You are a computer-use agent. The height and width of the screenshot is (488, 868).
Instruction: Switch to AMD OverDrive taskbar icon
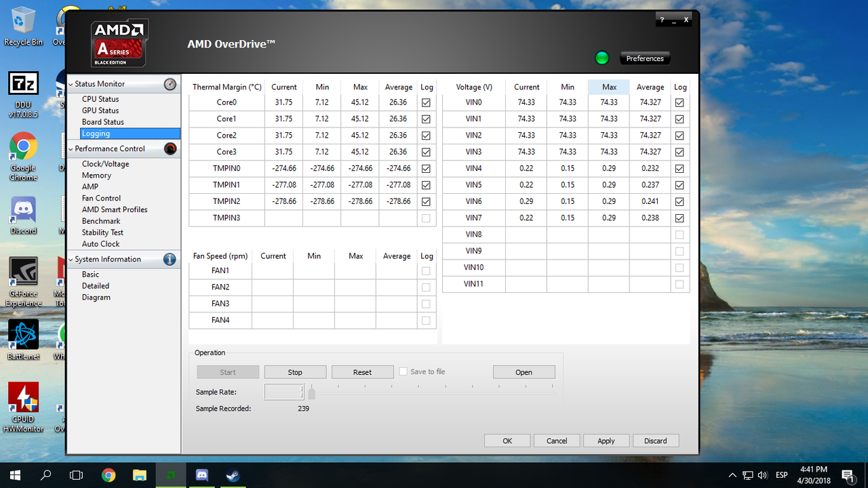pos(171,475)
